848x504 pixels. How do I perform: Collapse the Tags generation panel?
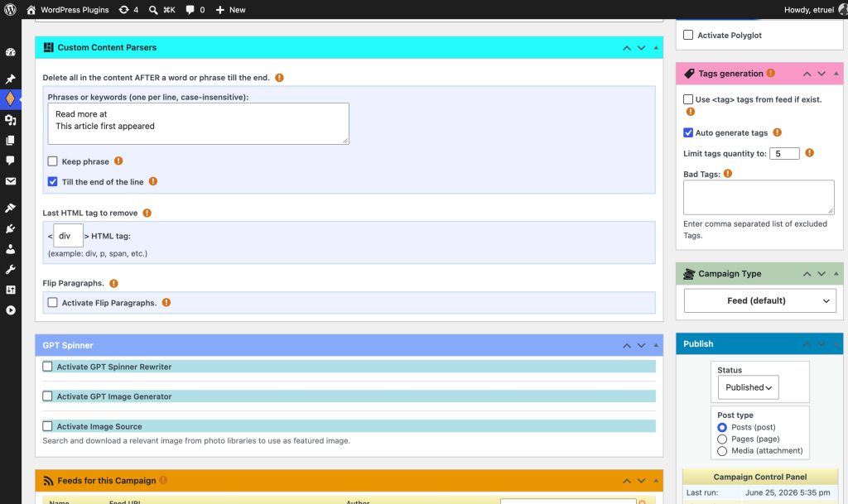836,74
